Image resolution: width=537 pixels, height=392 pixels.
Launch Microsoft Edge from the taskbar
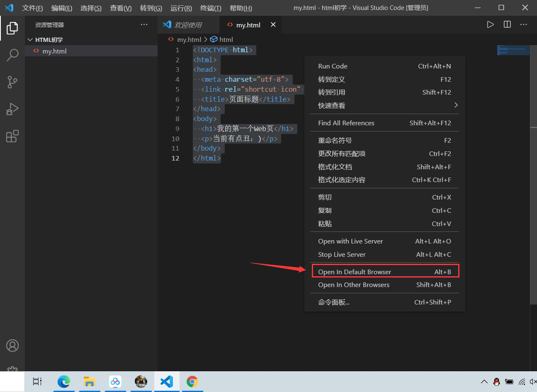(x=63, y=381)
